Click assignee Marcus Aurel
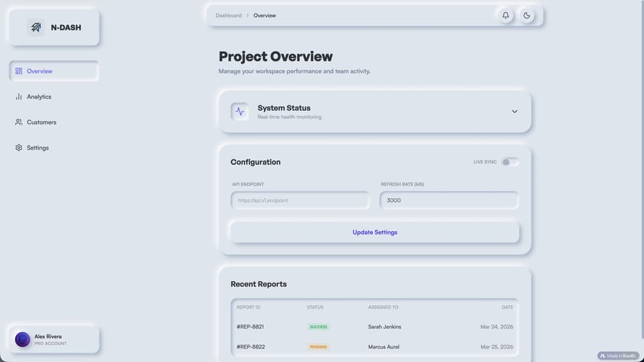Viewport: 644px width, 362px height. pos(384,347)
